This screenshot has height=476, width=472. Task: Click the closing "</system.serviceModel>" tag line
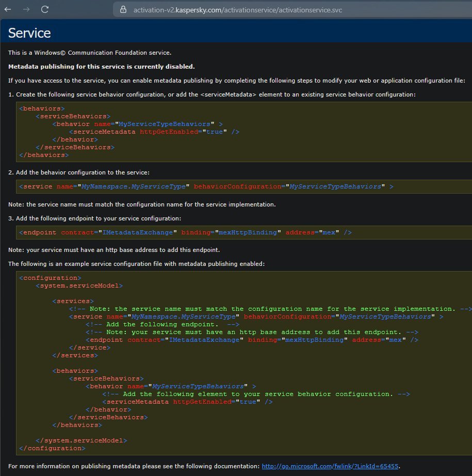(x=82, y=440)
